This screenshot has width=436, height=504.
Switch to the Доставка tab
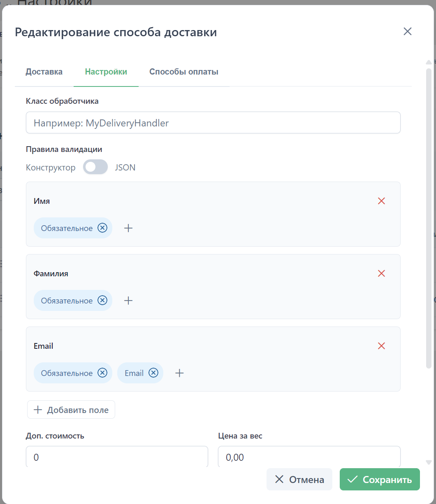coord(44,72)
